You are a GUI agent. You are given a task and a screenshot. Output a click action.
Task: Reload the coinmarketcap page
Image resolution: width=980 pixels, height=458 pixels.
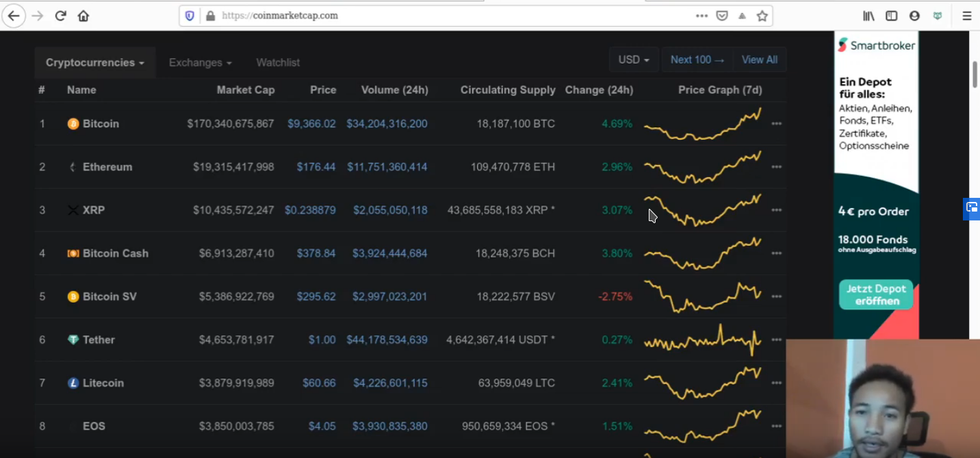point(60,16)
